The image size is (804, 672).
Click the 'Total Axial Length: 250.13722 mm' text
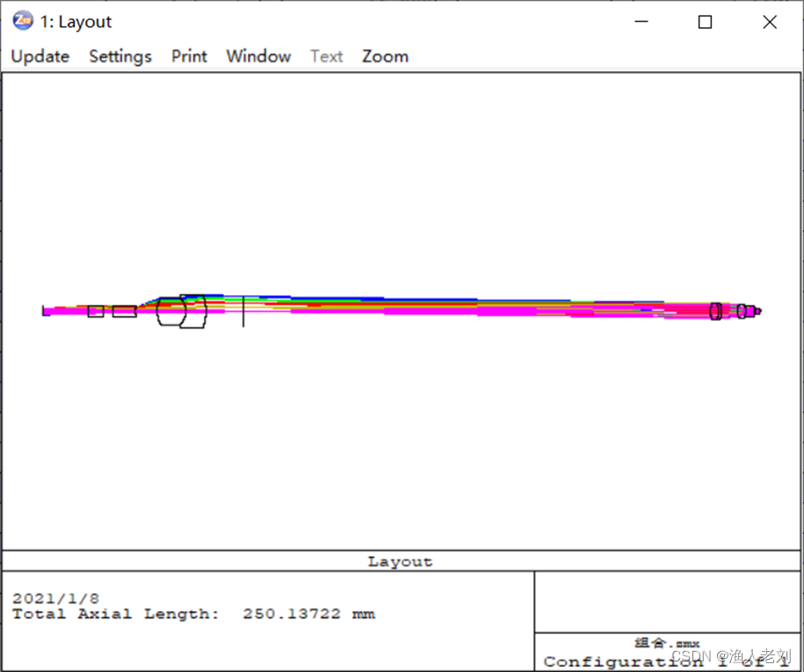click(194, 613)
